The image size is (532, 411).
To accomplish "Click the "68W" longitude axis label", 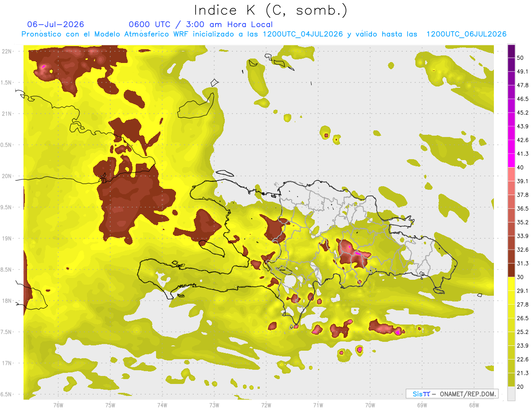I will coord(473,405).
